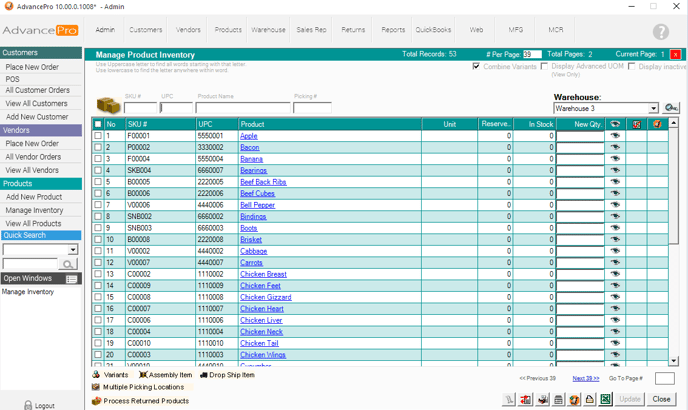Click the red close X on panel header

(675, 54)
